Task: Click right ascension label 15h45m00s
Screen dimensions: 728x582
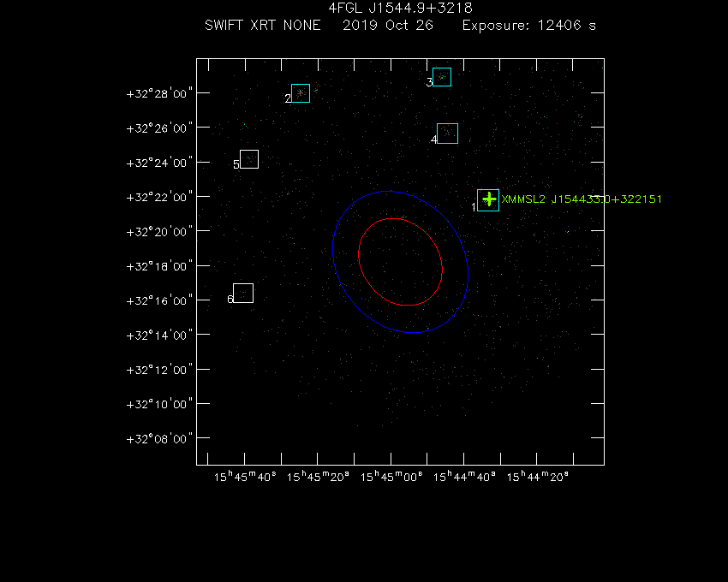Action: click(x=391, y=476)
